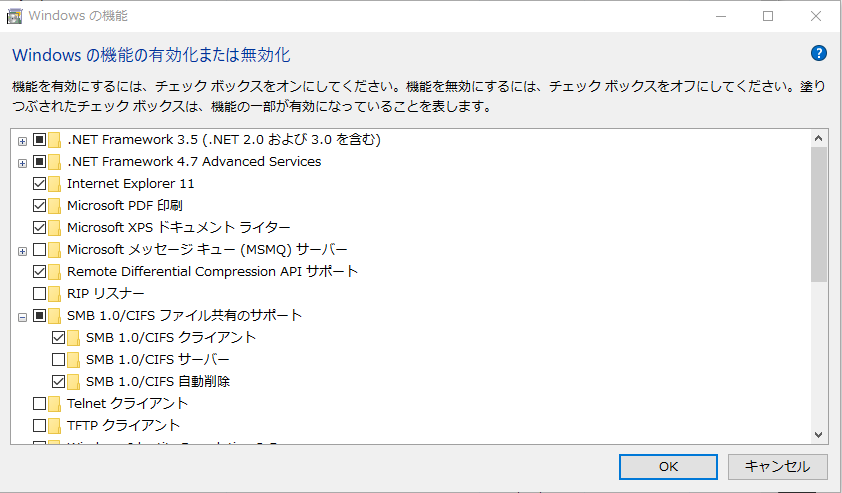Uncheck Remote Differential Compression API サポート
This screenshot has width=842, height=493.
[39, 272]
